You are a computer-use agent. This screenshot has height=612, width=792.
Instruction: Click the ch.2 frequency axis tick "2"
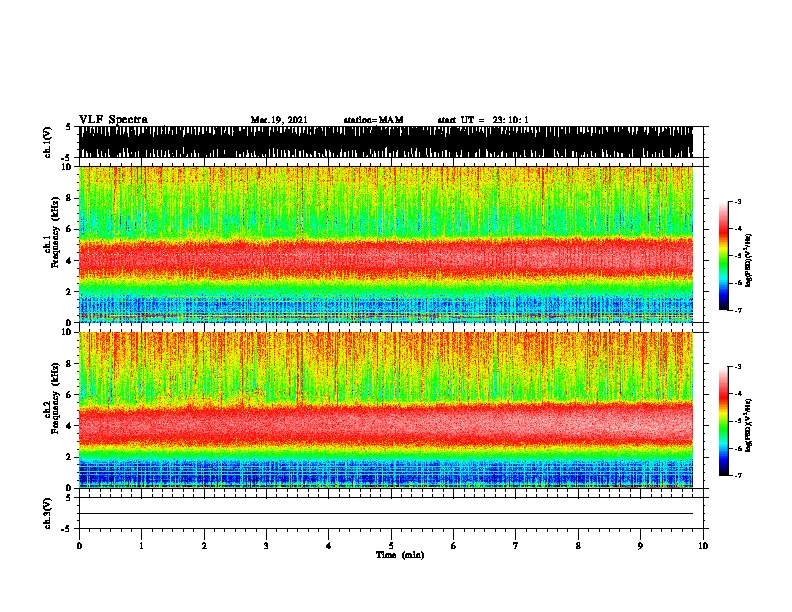click(x=70, y=457)
